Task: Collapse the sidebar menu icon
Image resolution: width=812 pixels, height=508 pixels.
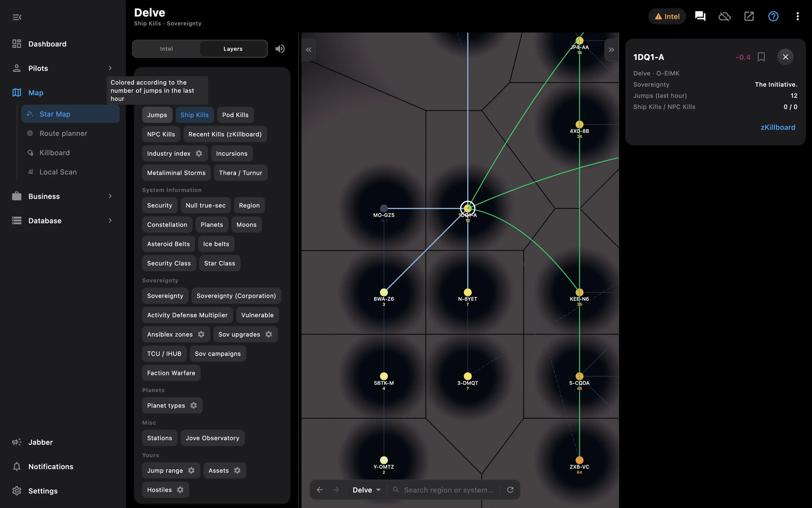Action: pyautogui.click(x=17, y=17)
